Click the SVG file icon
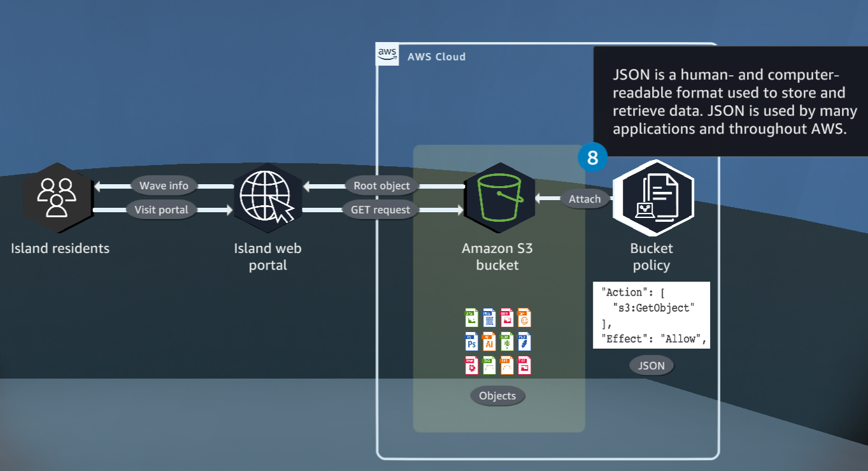The width and height of the screenshot is (868, 471). 489,365
